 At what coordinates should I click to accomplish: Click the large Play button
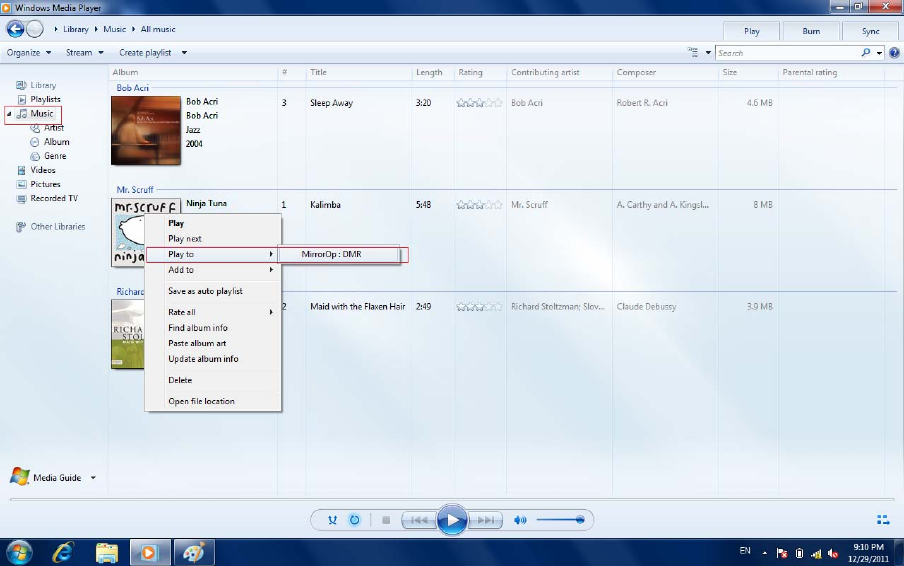(452, 520)
